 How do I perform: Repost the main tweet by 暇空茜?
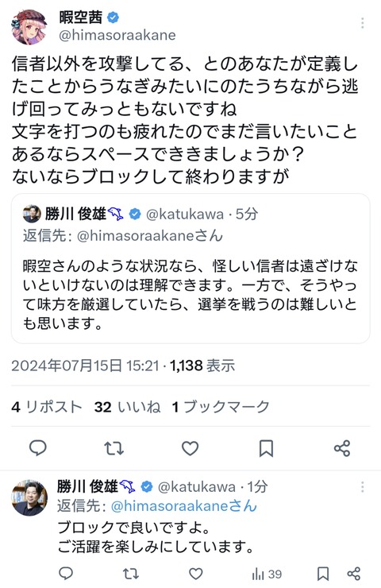(114, 448)
